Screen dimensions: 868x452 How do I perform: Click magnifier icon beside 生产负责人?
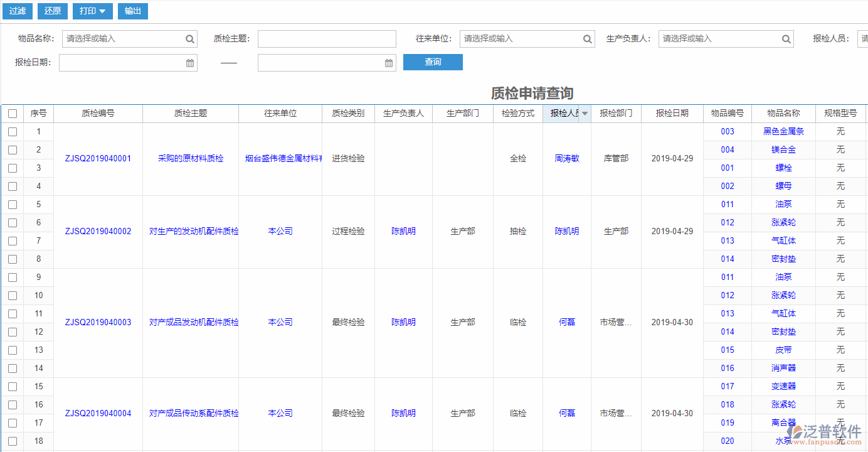point(786,38)
